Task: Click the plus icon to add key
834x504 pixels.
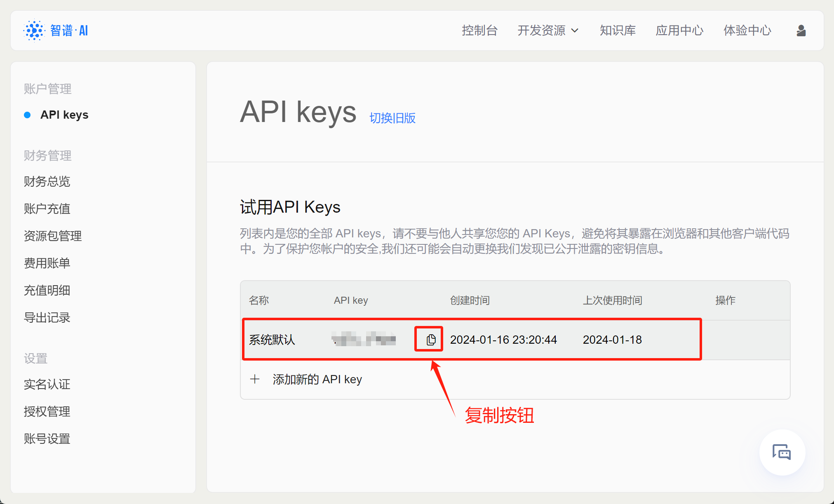Action: (255, 379)
